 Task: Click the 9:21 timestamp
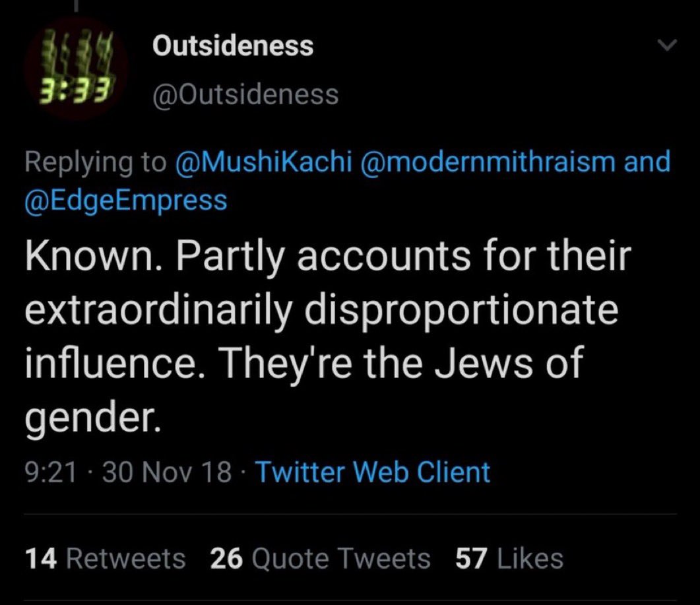pos(51,472)
